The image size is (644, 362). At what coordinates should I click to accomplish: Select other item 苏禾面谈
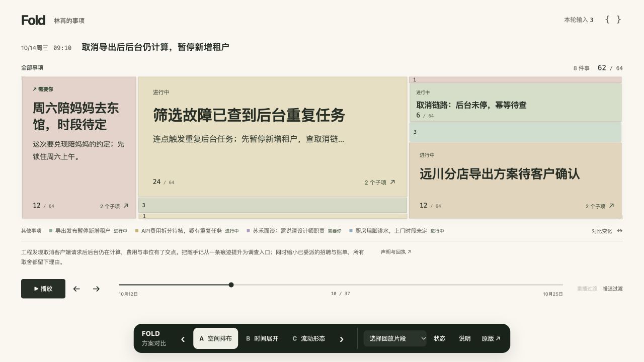tap(294, 231)
